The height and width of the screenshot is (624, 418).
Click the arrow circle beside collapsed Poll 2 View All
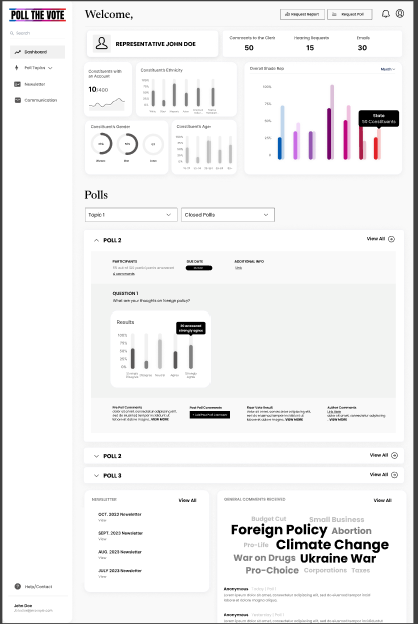394,455
